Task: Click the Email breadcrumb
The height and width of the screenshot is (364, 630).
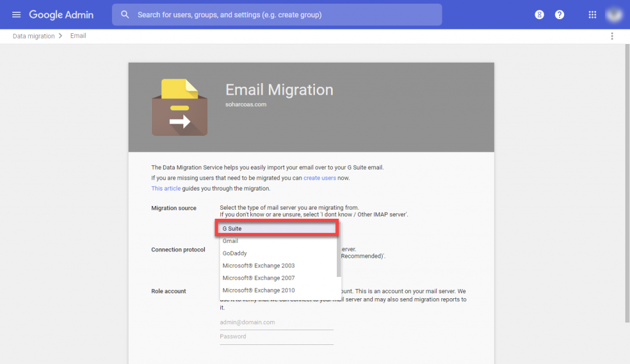Action: 78,36
